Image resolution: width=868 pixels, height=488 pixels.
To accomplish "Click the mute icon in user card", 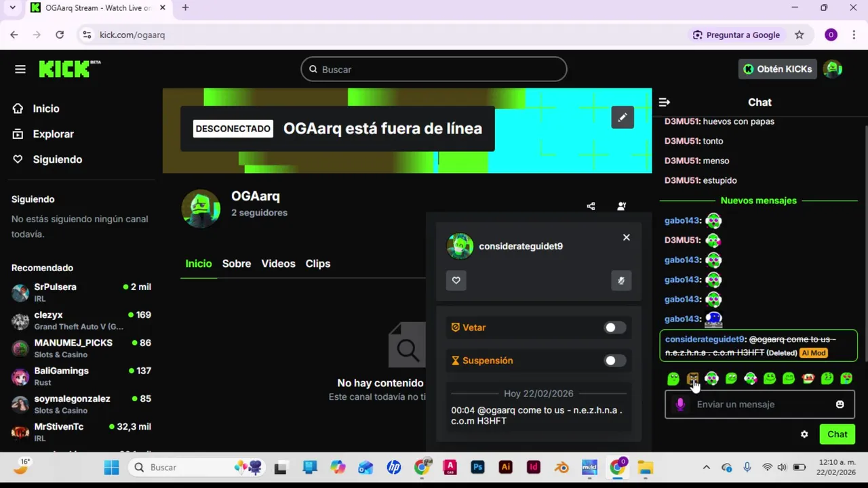I will coord(621,281).
